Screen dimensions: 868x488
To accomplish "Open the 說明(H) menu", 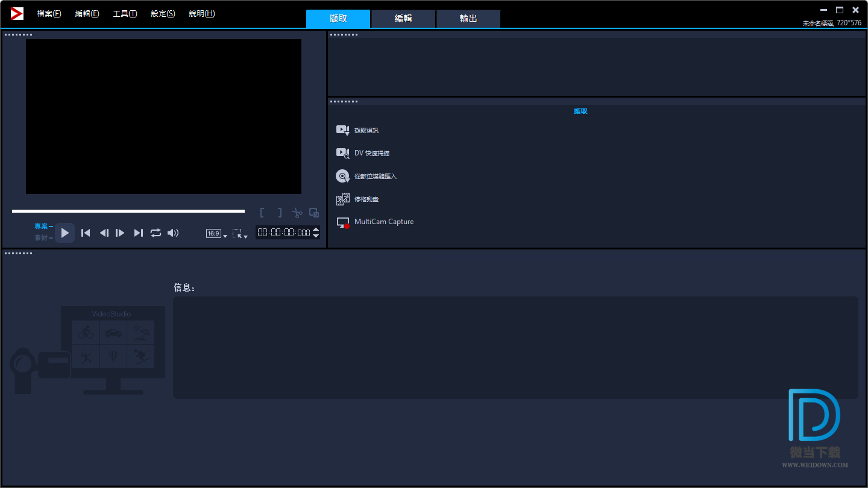I will [201, 13].
